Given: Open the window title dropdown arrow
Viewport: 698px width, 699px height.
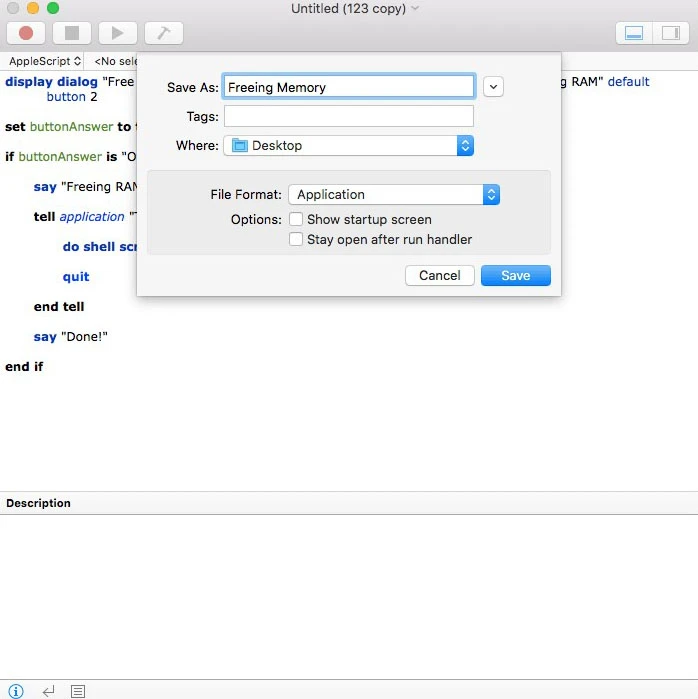Looking at the screenshot, I should coord(415,8).
